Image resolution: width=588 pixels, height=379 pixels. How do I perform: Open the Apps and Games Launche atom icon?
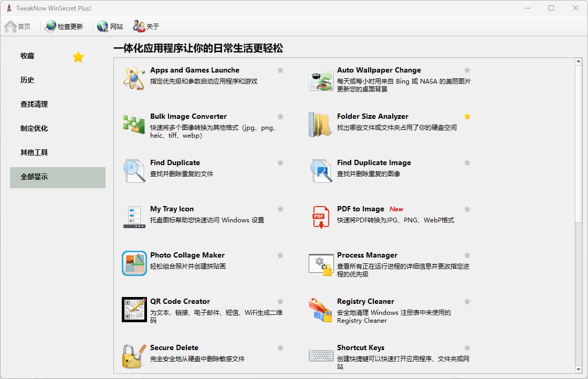click(134, 78)
